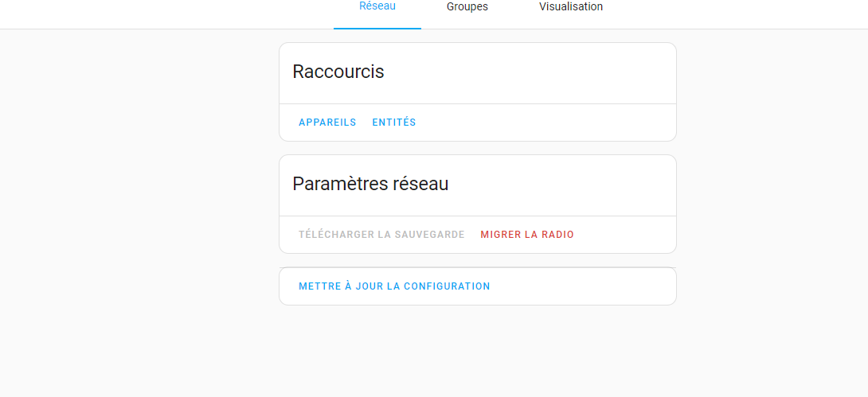Open the Visualisation tab
The width and height of the screenshot is (868, 397).
click(x=571, y=8)
